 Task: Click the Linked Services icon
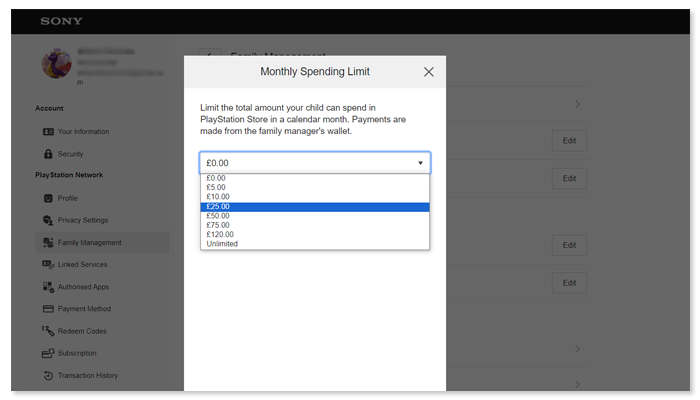[x=48, y=265]
